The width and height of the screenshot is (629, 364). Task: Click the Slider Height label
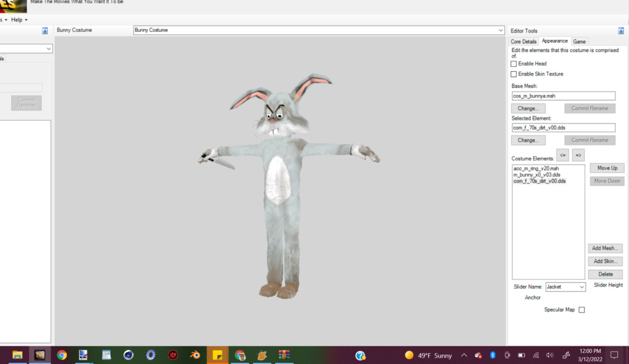pos(608,285)
